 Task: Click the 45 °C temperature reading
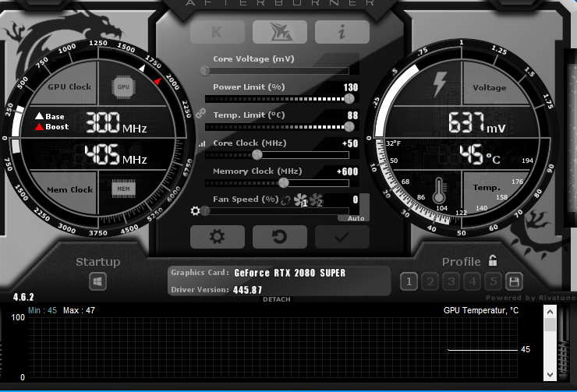480,154
